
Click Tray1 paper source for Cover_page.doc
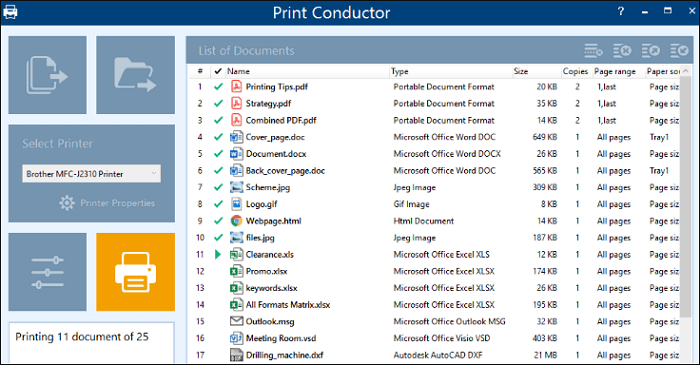tap(659, 137)
